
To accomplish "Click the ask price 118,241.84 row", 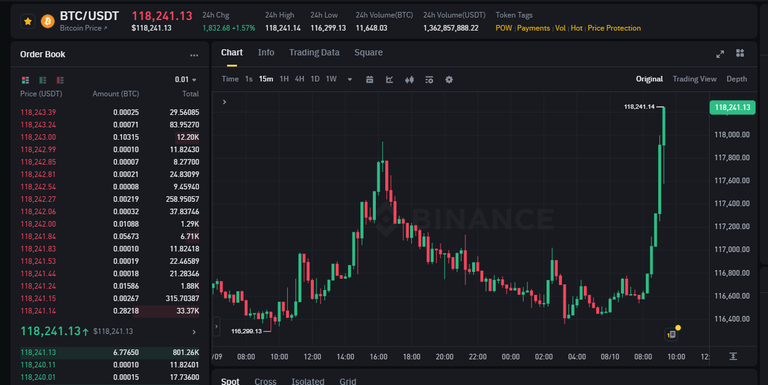I will pyautogui.click(x=109, y=237).
